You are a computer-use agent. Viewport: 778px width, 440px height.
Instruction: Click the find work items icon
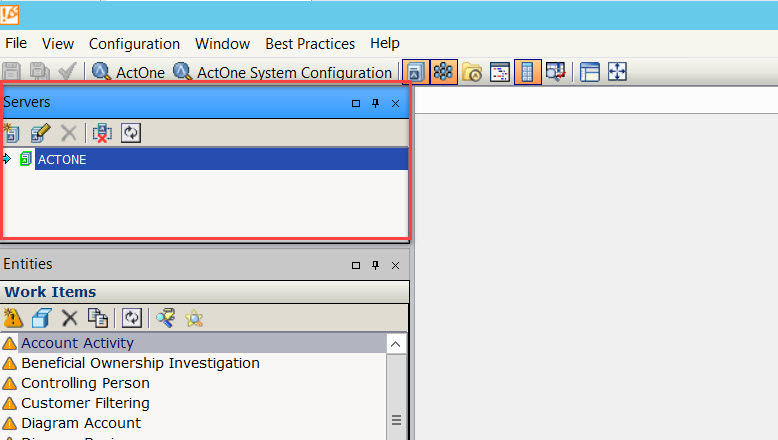point(165,318)
